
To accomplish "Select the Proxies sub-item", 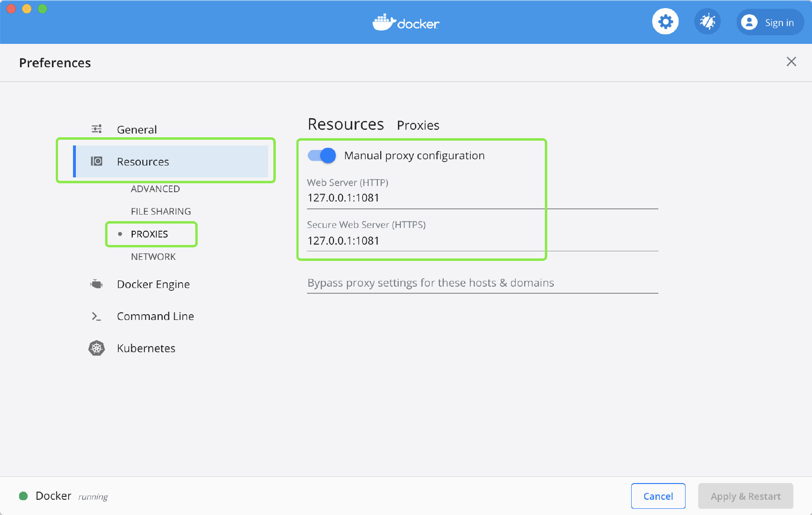I will click(149, 234).
